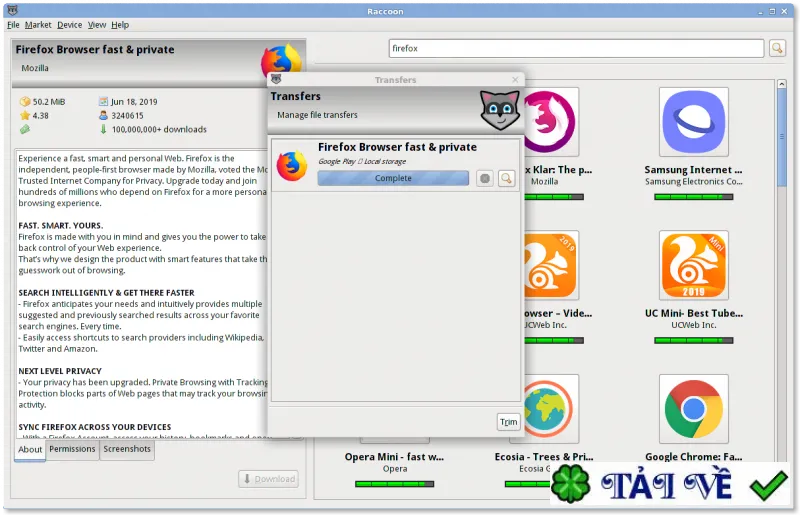Close the Raccoon main window
The image size is (800, 515).
click(785, 11)
